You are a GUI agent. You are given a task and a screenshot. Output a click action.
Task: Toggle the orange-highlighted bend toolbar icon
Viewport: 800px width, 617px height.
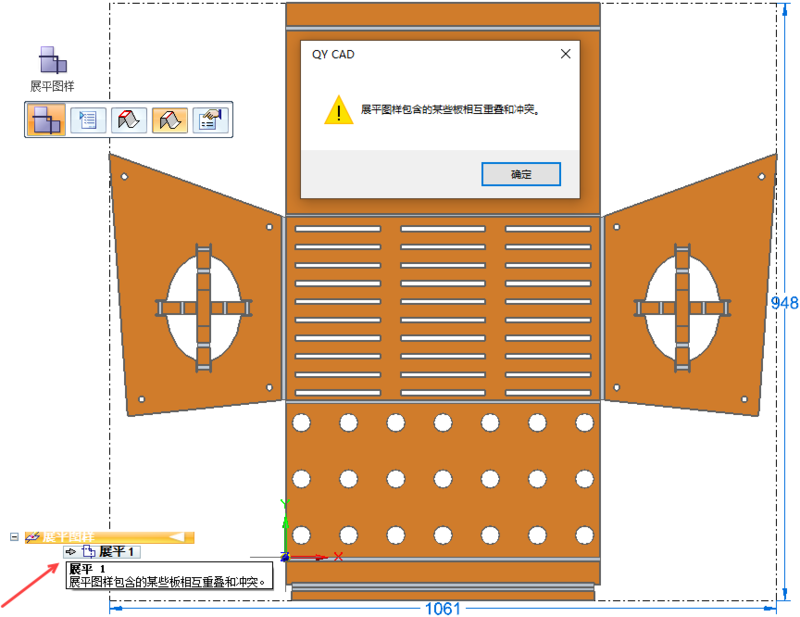coord(169,120)
